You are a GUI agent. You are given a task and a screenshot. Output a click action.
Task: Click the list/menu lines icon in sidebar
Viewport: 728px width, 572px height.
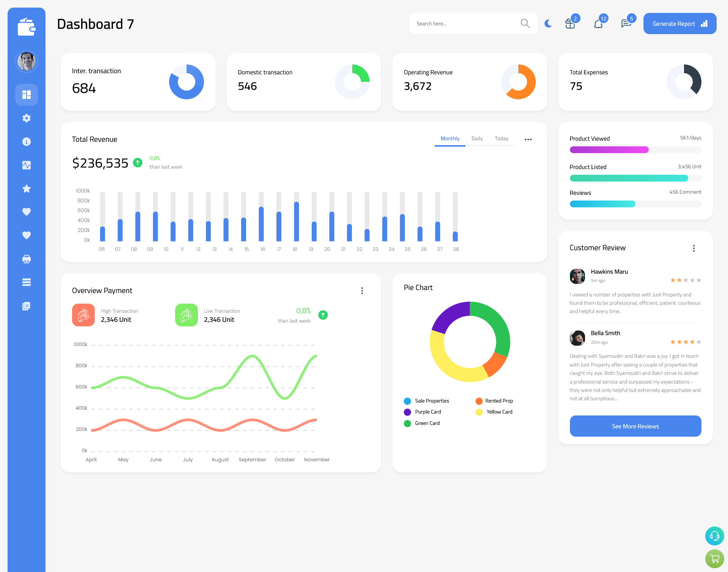click(x=27, y=282)
